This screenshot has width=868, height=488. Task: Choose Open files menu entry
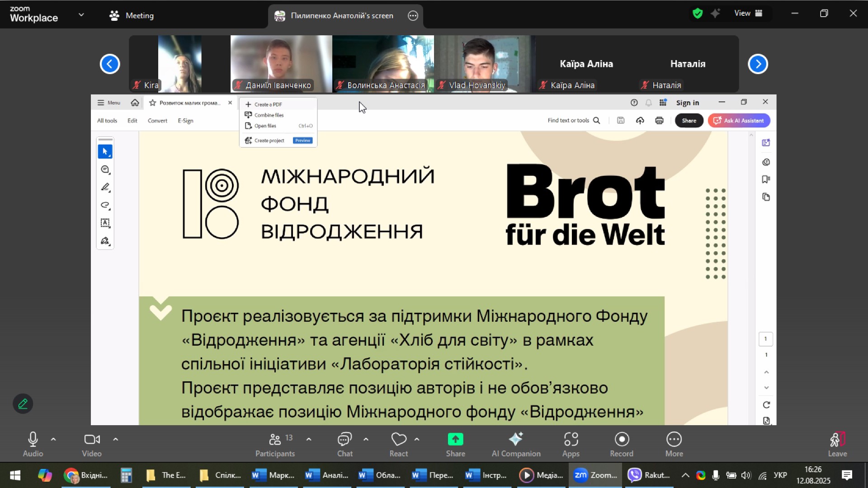pos(278,126)
